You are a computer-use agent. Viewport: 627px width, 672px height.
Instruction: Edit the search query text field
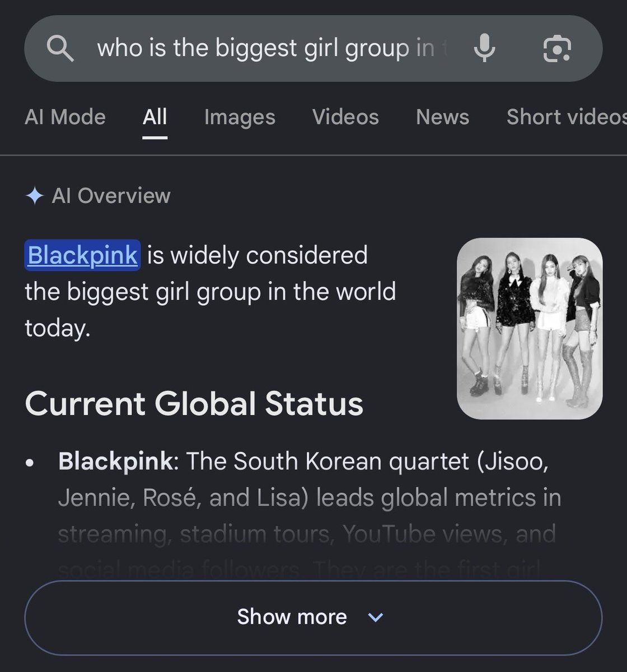(x=273, y=48)
